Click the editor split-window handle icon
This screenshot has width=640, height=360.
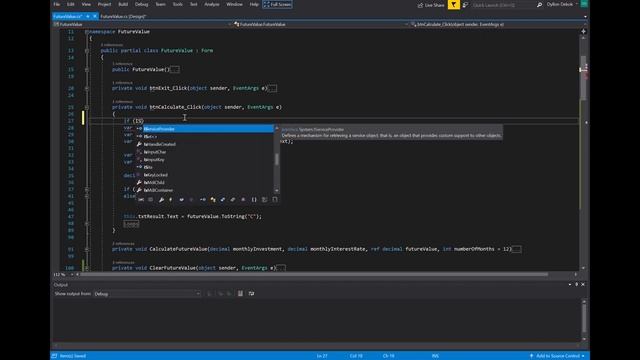click(583, 31)
